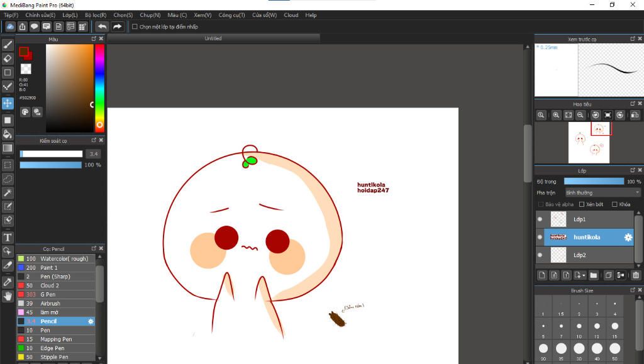Toggle the Bảo vệ alpha checkbox
This screenshot has height=364, width=644.
(540, 204)
